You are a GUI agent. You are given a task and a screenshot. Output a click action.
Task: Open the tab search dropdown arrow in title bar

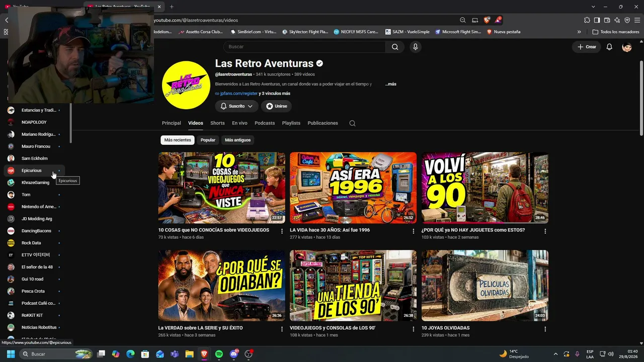click(x=593, y=7)
